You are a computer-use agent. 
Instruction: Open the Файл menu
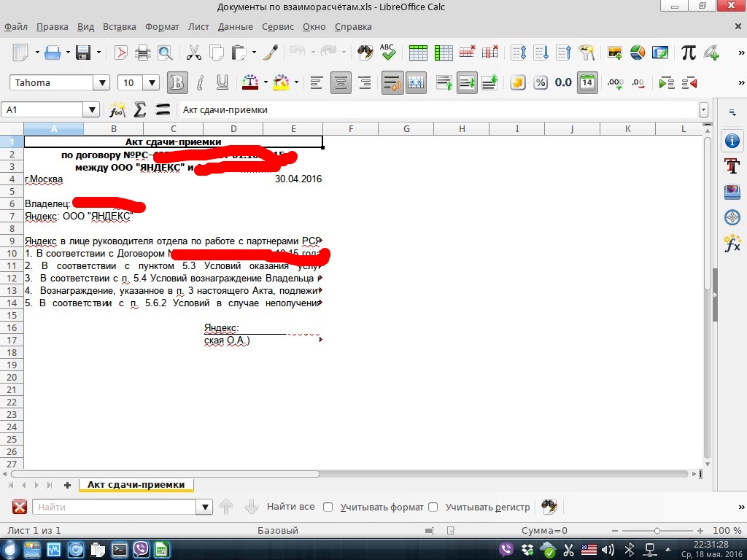(16, 27)
